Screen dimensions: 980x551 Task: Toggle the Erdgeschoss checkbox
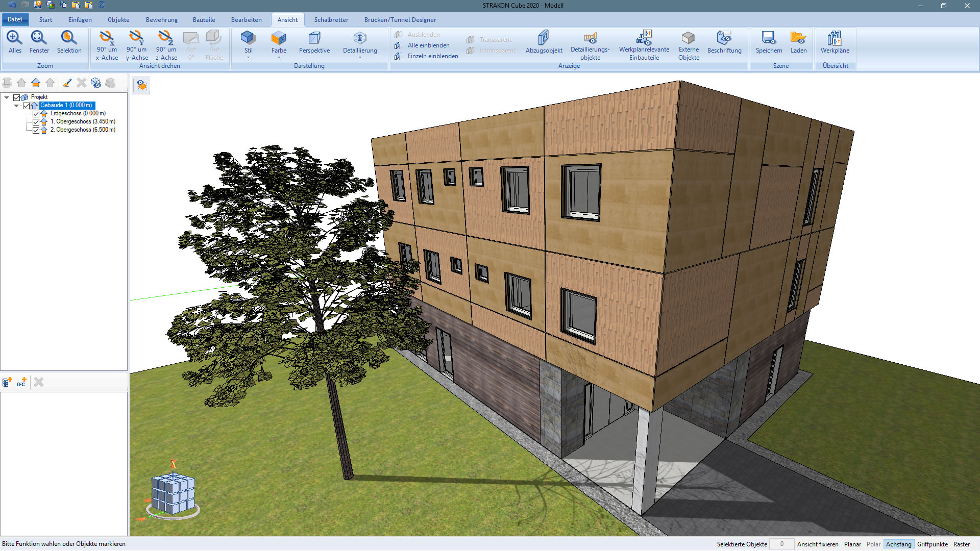pos(36,114)
